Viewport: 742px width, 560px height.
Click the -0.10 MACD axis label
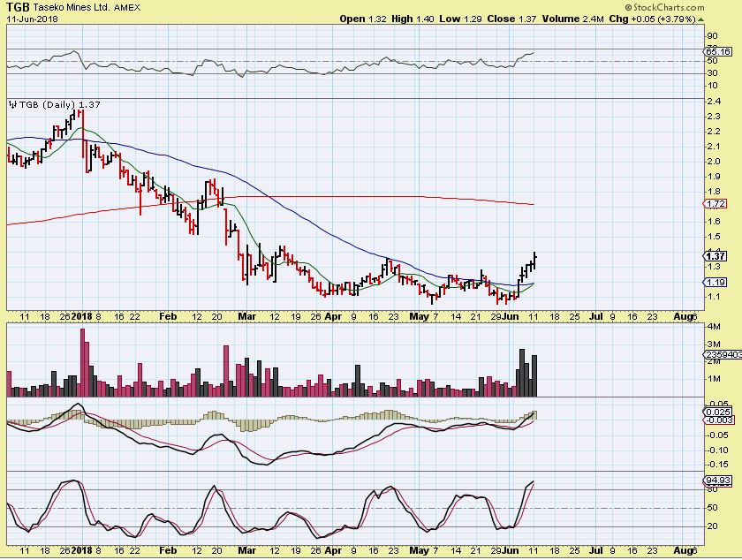717,450
